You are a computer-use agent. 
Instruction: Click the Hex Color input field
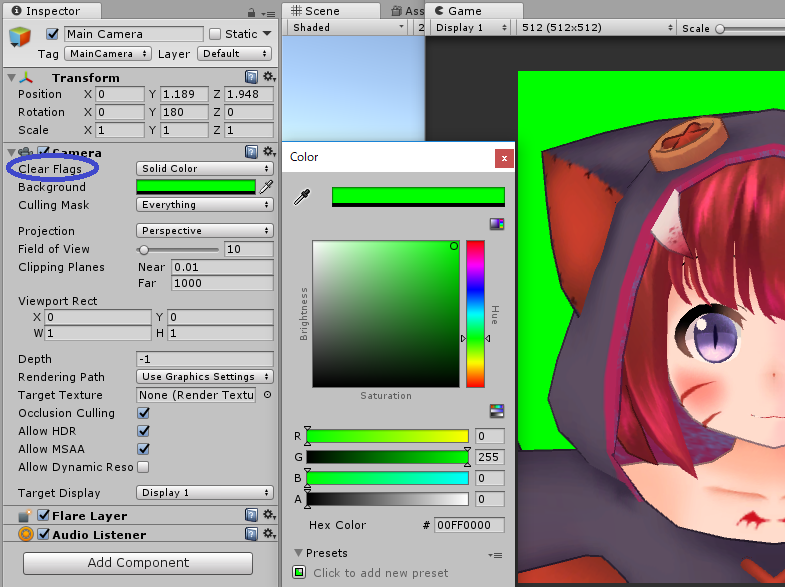tap(469, 525)
